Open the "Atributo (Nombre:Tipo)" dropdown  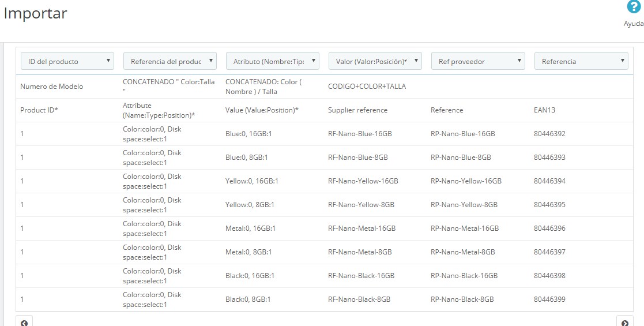273,61
